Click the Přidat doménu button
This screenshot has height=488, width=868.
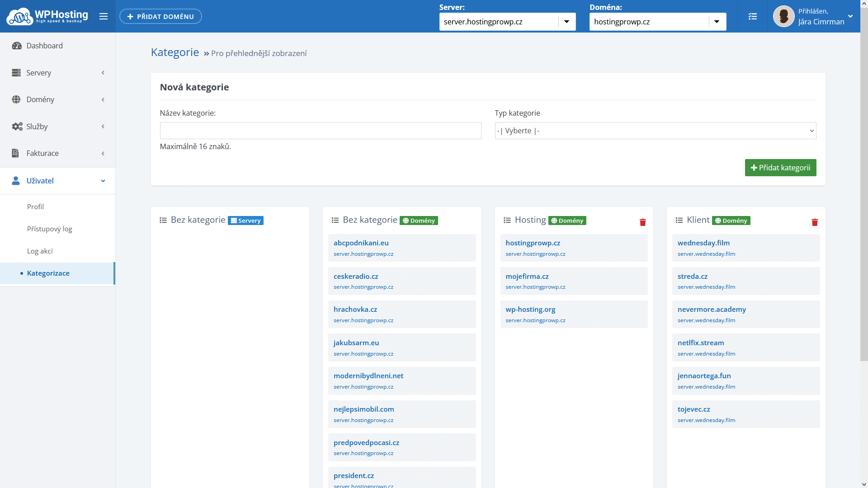click(x=160, y=16)
